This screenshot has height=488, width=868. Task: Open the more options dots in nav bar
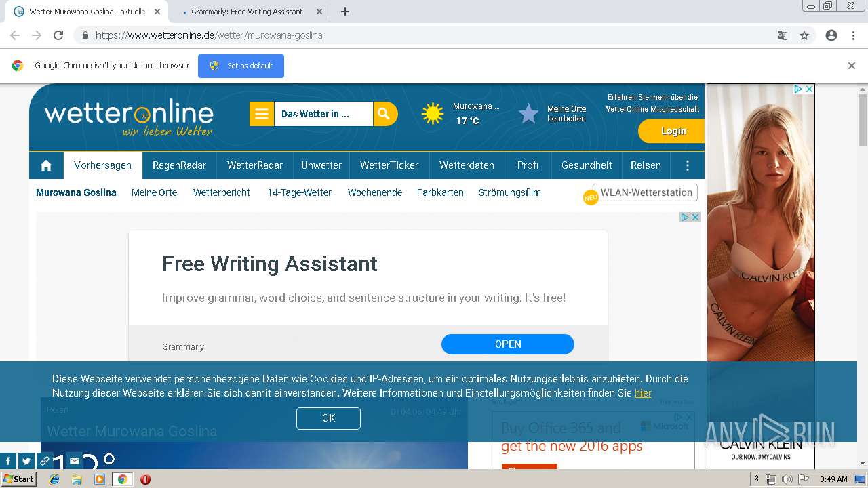click(x=688, y=165)
